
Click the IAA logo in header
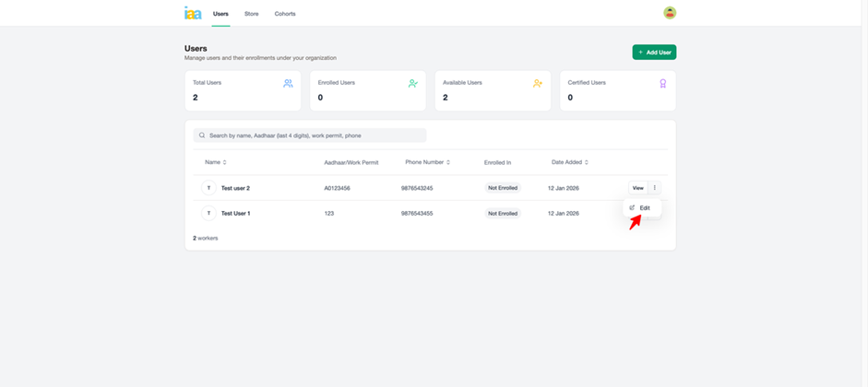192,13
